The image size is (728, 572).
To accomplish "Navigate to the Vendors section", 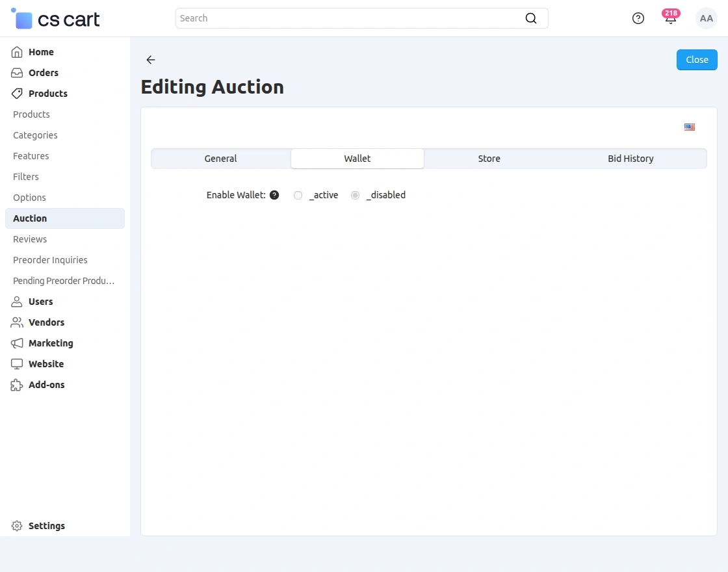I will click(x=46, y=322).
